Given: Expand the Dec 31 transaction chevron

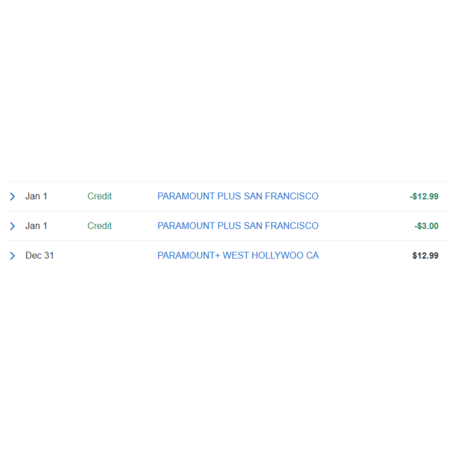Looking at the screenshot, I should pos(12,256).
